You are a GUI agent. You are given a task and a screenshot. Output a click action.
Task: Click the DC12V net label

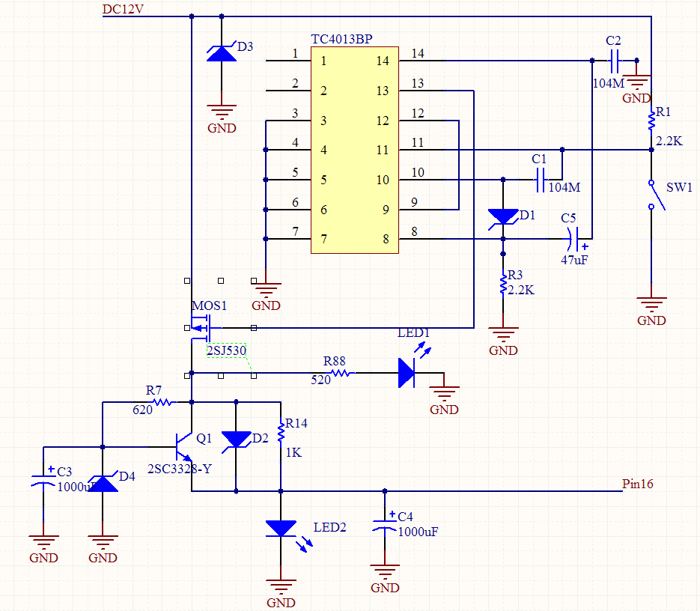click(123, 9)
